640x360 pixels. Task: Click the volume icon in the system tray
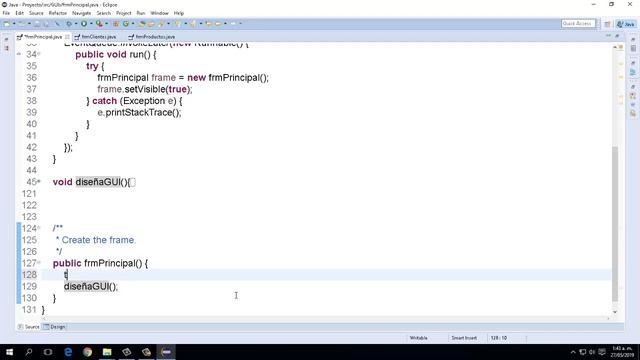(592, 352)
